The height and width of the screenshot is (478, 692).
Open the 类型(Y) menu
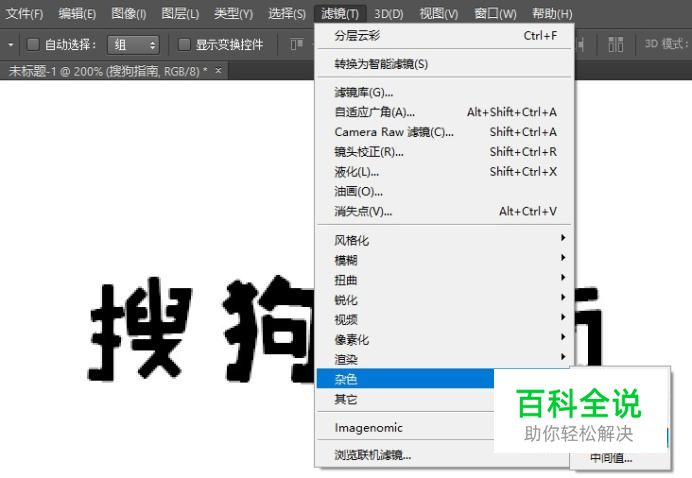click(233, 14)
